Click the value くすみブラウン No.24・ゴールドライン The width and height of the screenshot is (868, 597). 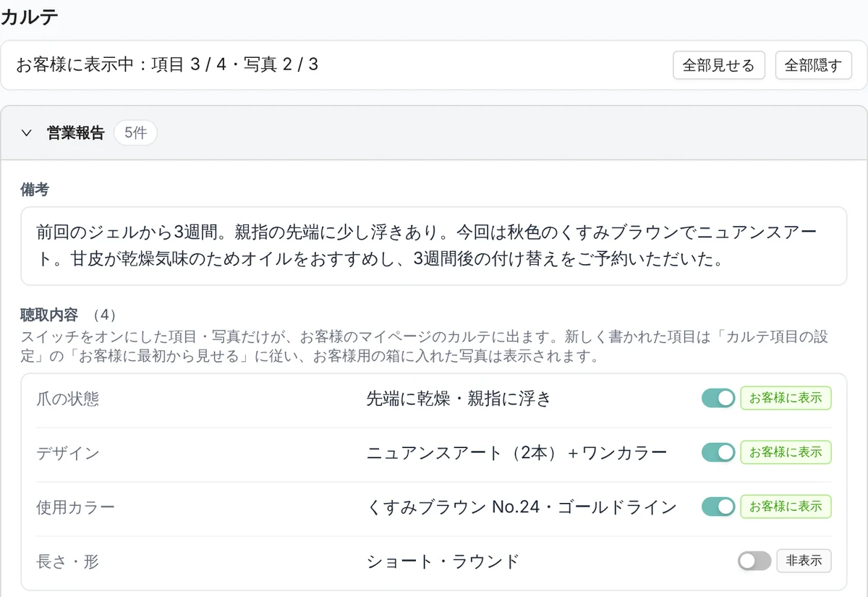tap(522, 507)
